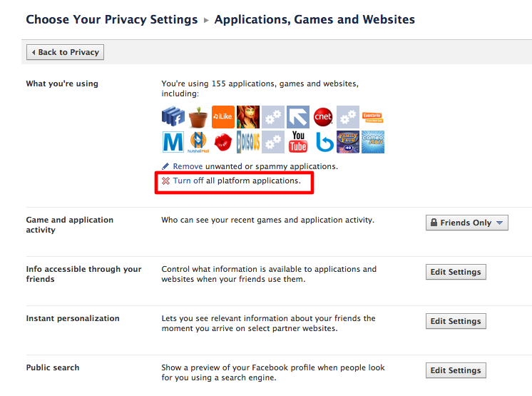Select the cnet application icon
This screenshot has height=396, width=532.
(x=323, y=117)
